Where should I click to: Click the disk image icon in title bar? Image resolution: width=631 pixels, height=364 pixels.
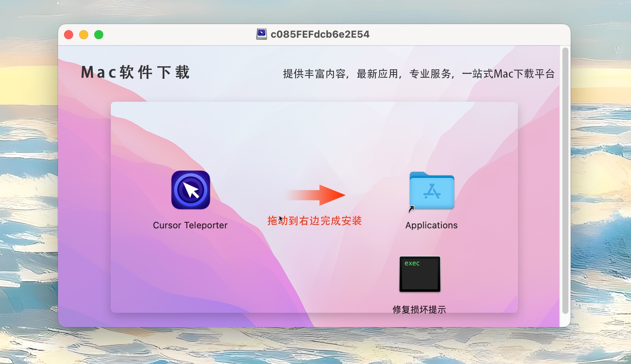point(262,34)
